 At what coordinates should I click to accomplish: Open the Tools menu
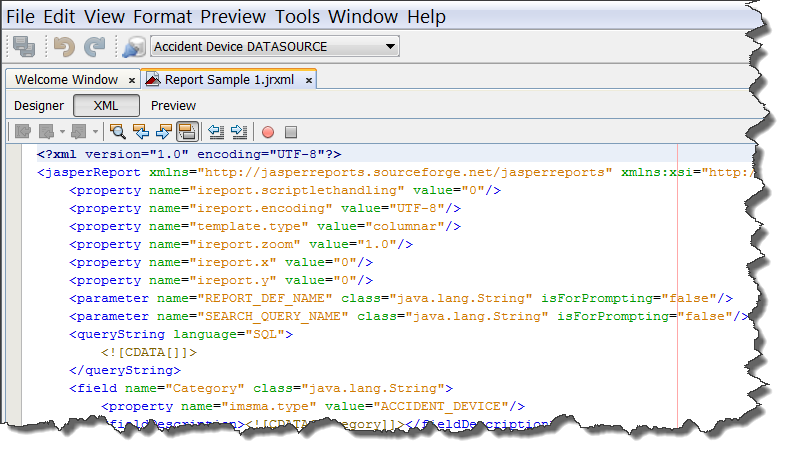click(x=298, y=17)
